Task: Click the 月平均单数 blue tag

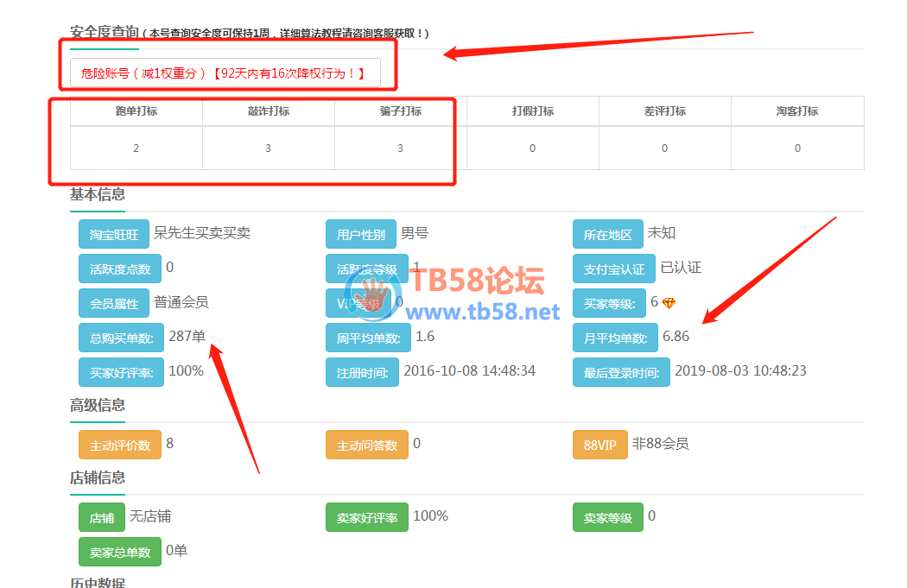Action: click(x=614, y=338)
